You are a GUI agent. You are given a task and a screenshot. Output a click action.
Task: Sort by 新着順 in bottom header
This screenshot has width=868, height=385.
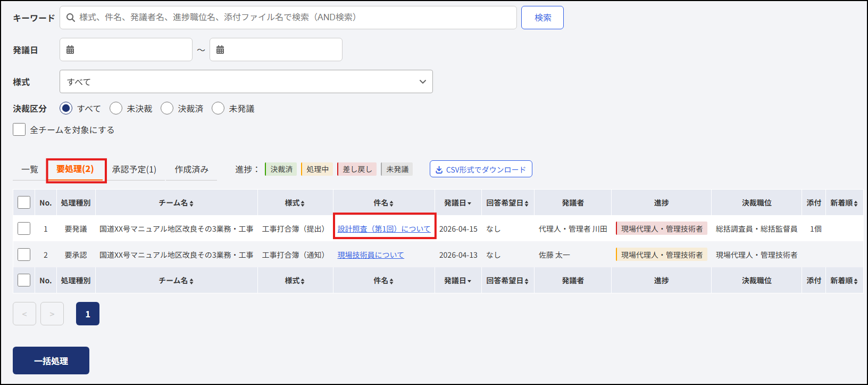pyautogui.click(x=844, y=281)
